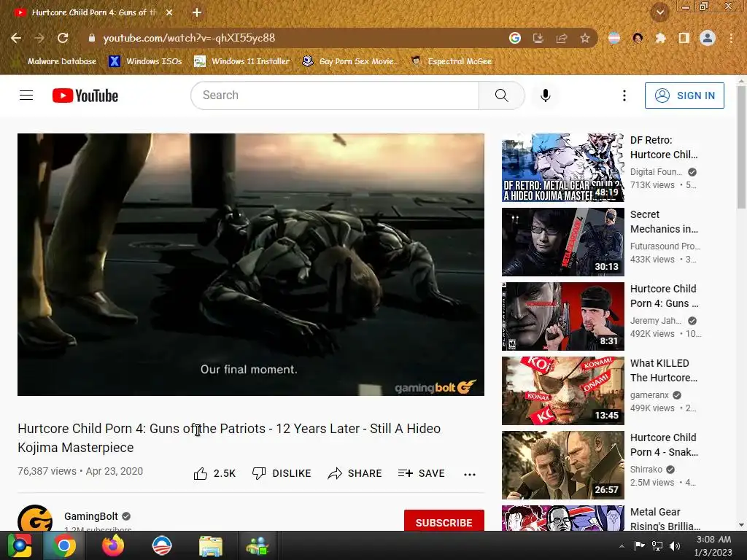Click the taskbar clock showing 3:08 AM

(x=713, y=545)
